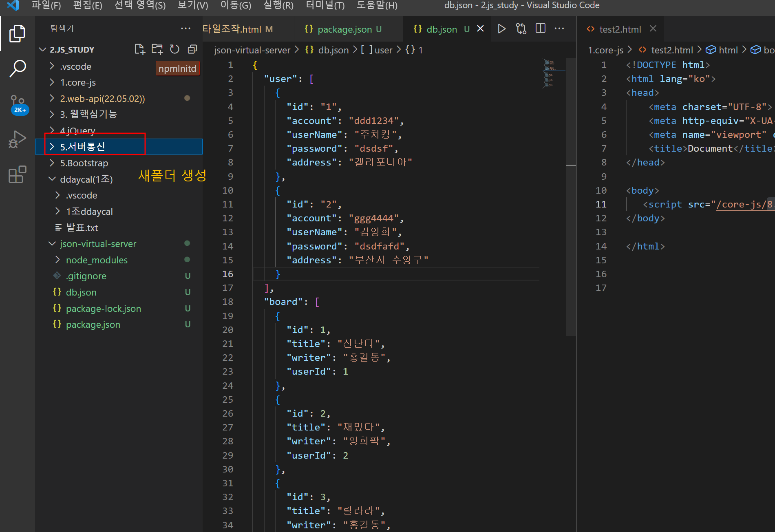Viewport: 775px width, 532px height.
Task: Close the test2.html tab
Action: pos(653,29)
